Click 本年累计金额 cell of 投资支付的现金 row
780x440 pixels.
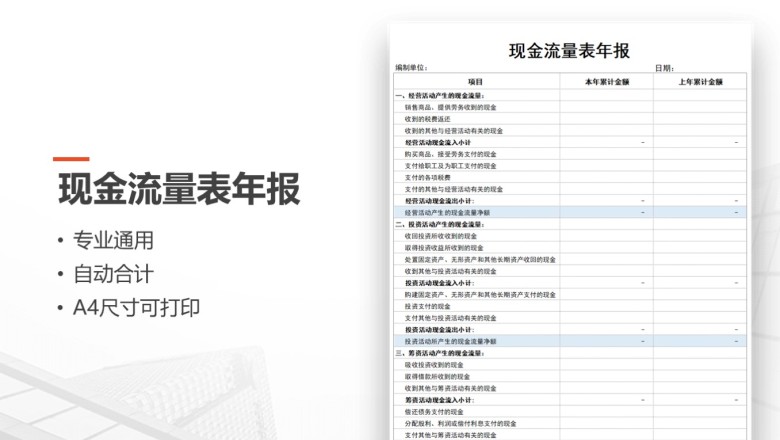point(606,306)
